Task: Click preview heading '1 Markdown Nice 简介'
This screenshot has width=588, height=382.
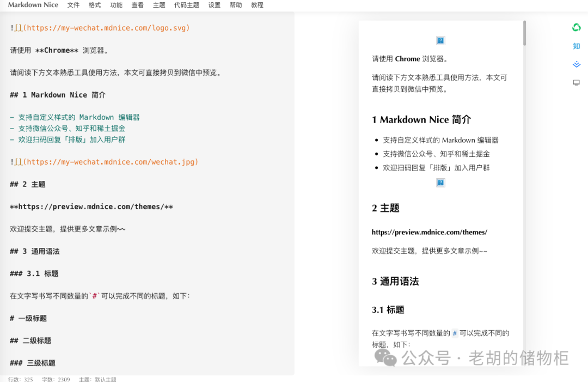Action: (421, 120)
